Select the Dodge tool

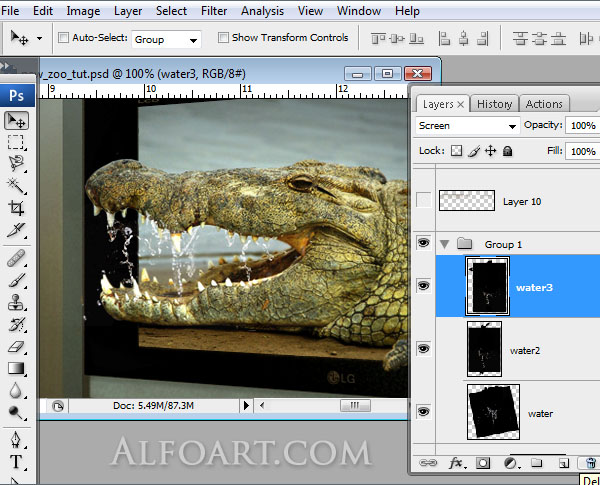point(16,412)
